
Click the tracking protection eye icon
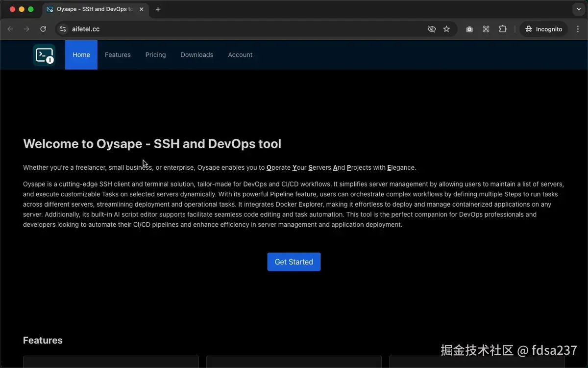(x=432, y=29)
